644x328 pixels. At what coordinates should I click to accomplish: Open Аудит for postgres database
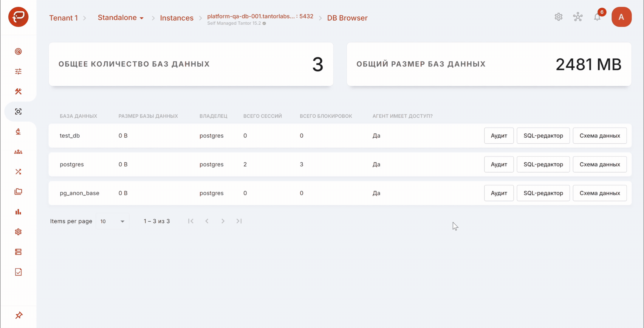(499, 164)
